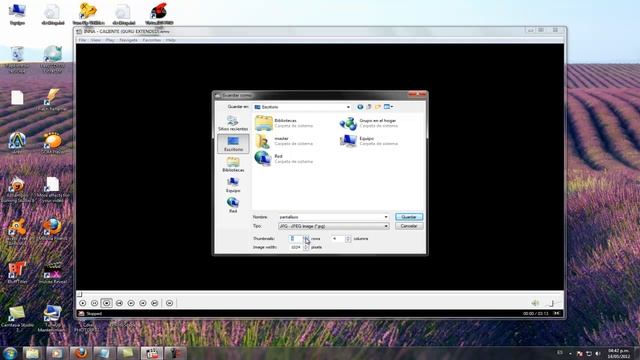Click the Stop playback button
The height and width of the screenshot is (360, 640).
pyautogui.click(x=107, y=303)
